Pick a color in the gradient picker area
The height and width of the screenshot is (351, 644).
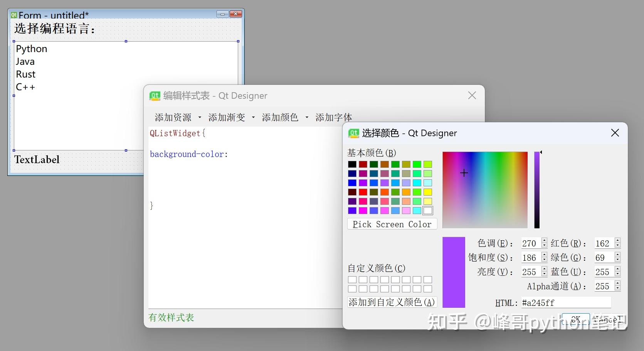[x=484, y=189]
